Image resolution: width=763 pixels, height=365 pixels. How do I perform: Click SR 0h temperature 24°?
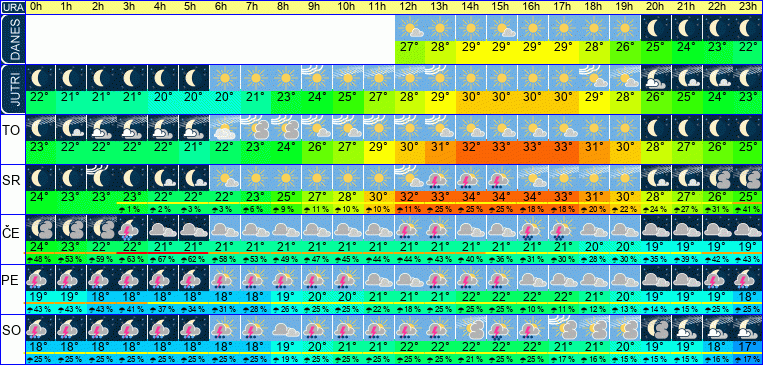[40, 197]
